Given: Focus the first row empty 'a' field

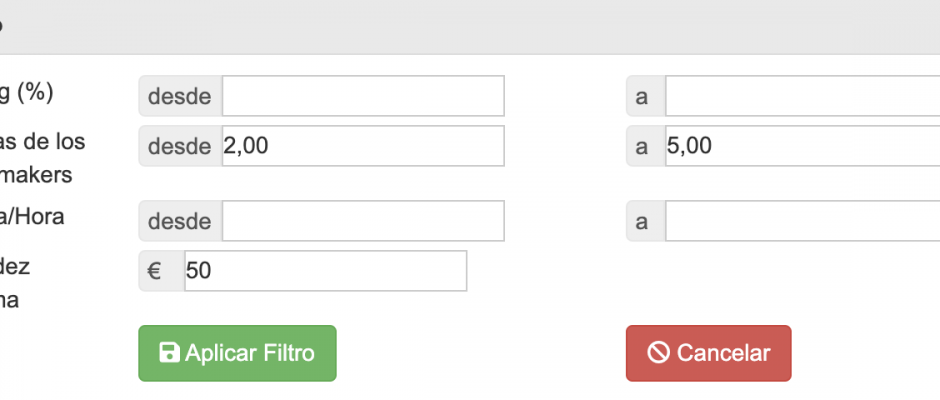Looking at the screenshot, I should [802, 96].
